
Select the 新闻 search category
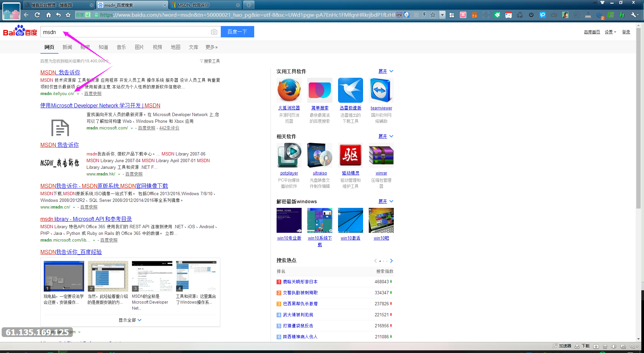67,47
